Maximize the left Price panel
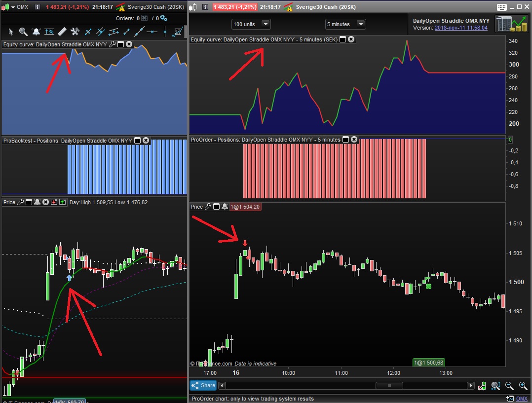Image resolution: width=532 pixels, height=403 pixels. (x=29, y=202)
